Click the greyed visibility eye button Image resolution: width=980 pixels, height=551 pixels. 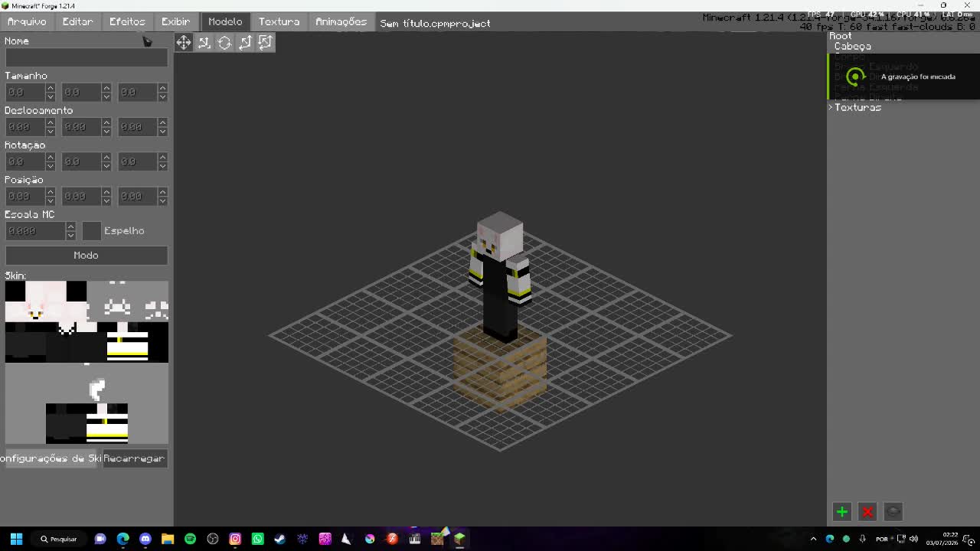click(x=893, y=512)
